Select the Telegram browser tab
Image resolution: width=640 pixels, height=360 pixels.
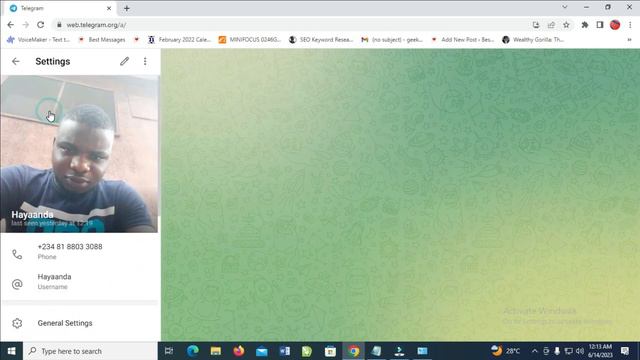(60, 8)
